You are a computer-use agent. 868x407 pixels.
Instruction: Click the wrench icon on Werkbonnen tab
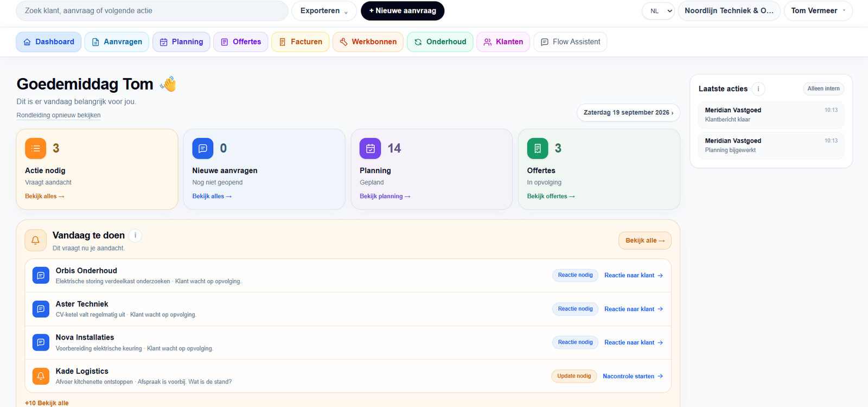click(x=343, y=42)
